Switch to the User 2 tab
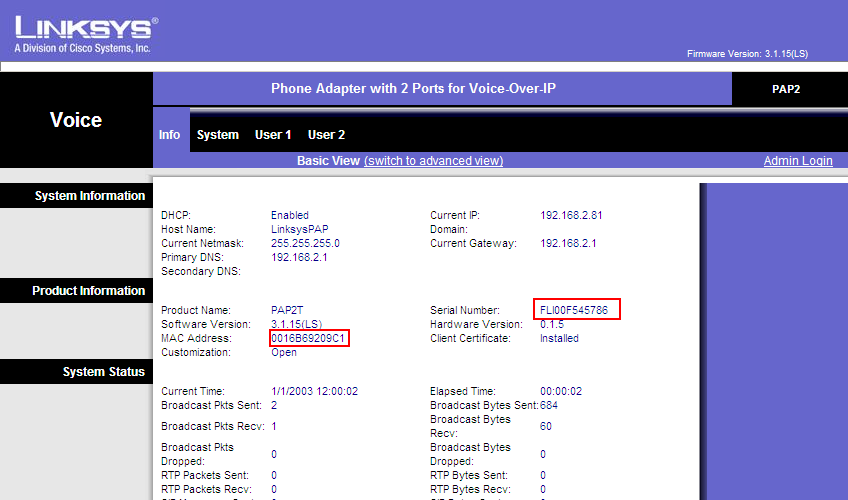Viewport: 848px width, 500px height. coord(326,135)
